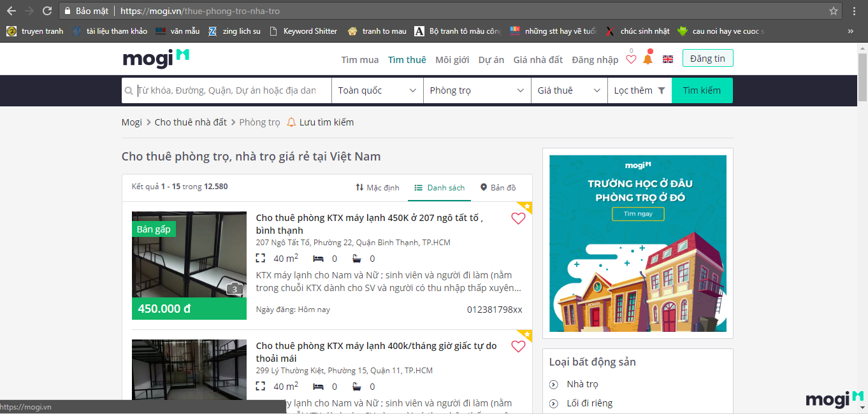Open listing KTX máy lạnh 400k/tháng title
868x414 pixels.
[x=377, y=352]
